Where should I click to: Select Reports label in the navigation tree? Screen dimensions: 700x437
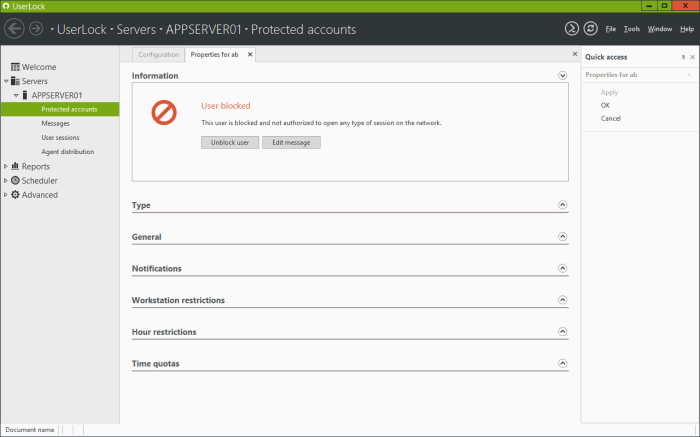coord(36,166)
